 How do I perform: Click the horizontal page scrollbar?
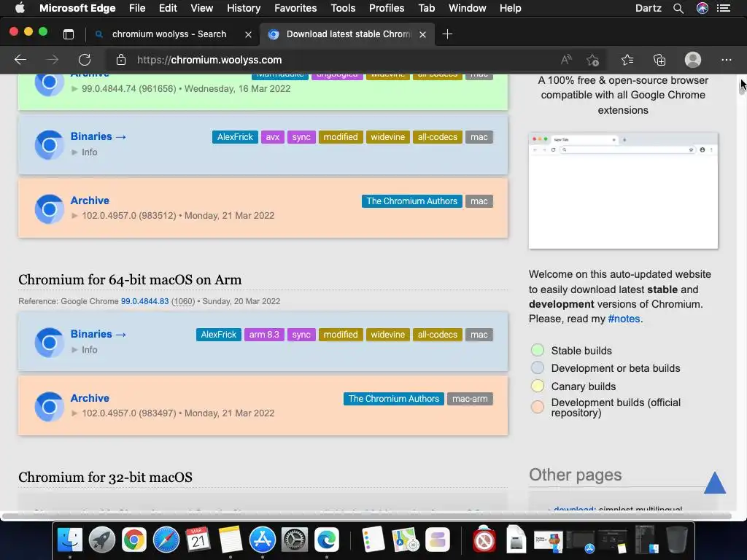(366, 516)
